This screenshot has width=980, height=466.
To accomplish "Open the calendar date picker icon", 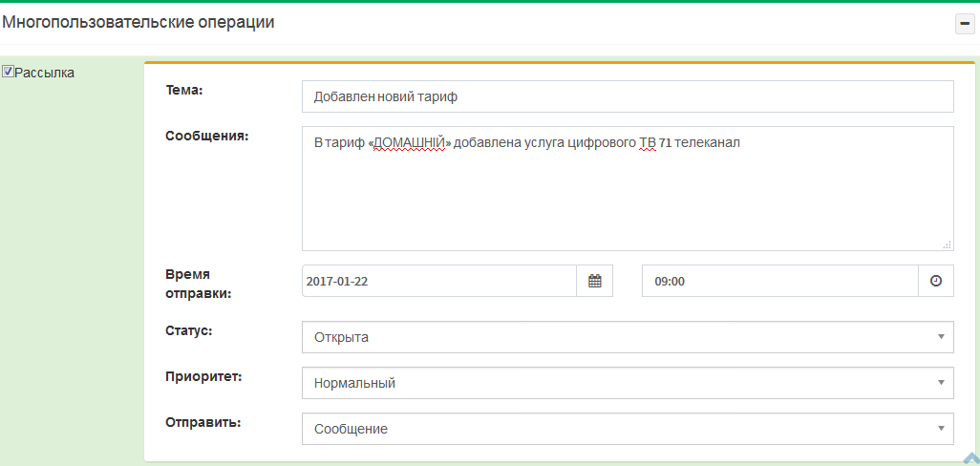I will click(x=594, y=282).
